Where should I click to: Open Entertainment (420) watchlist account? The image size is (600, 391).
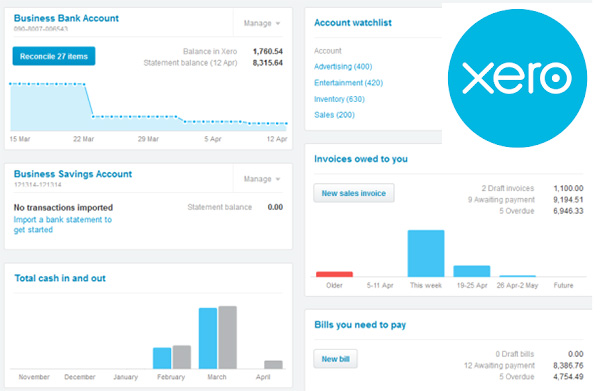348,83
